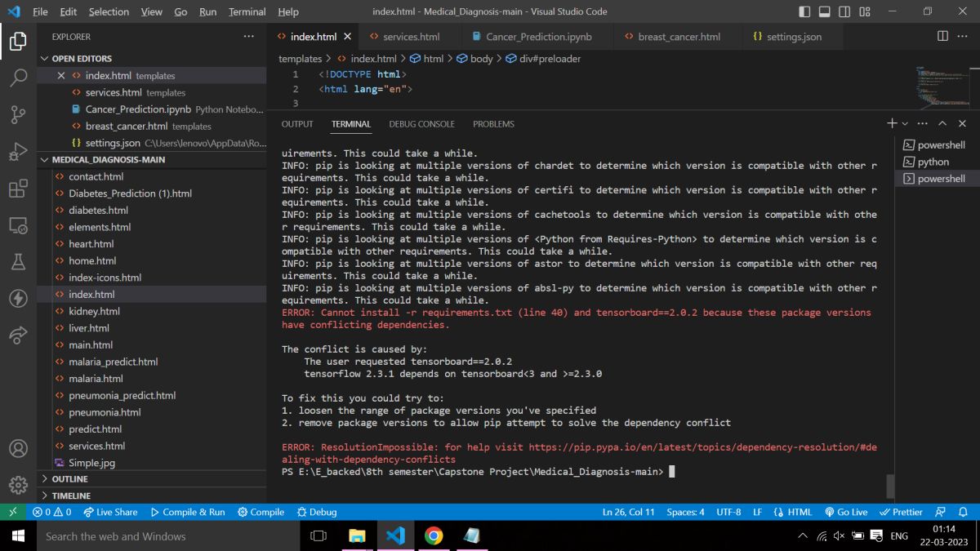Switch to the PROBLEMS panel tab
Screen dimensions: 980x551
(493, 124)
